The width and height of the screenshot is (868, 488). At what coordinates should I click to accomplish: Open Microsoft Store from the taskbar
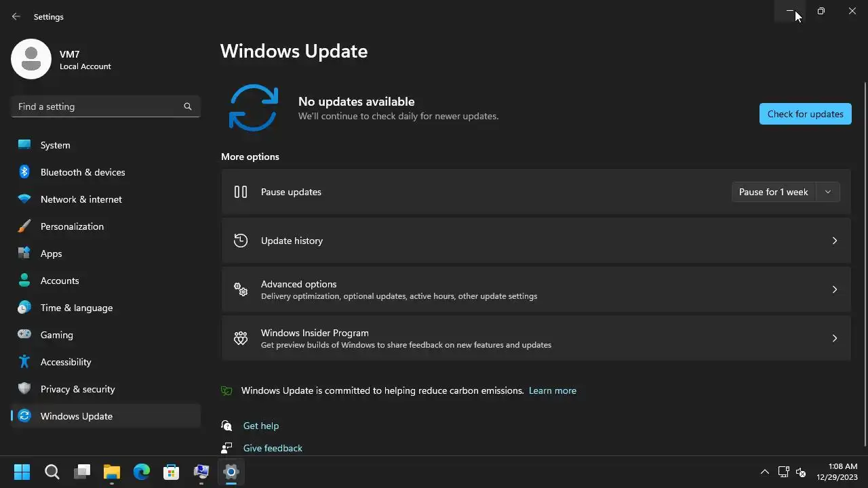172,472
